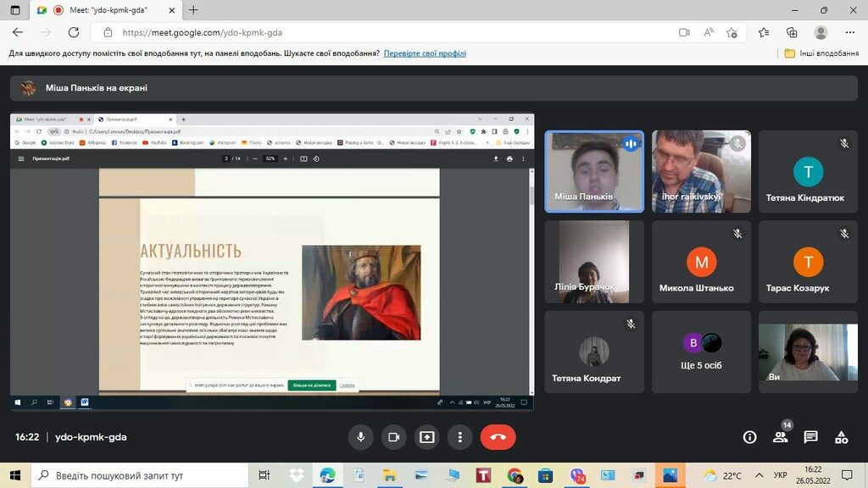Open the three-dot more options menu in Meet
Image resolution: width=868 pixels, height=488 pixels.
459,437
